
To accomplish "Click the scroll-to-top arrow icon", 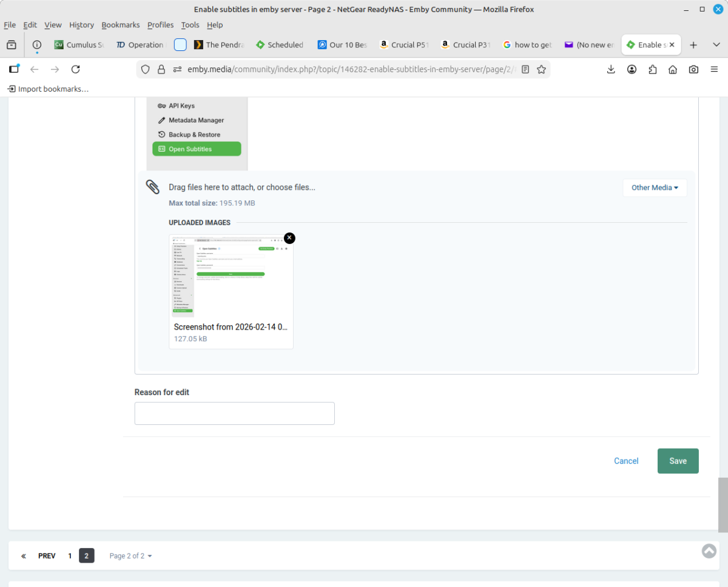I will 709,551.
